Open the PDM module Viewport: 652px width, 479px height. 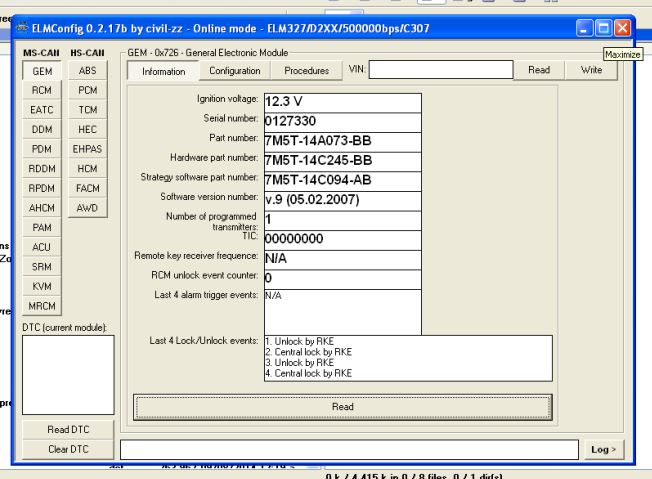click(x=42, y=149)
